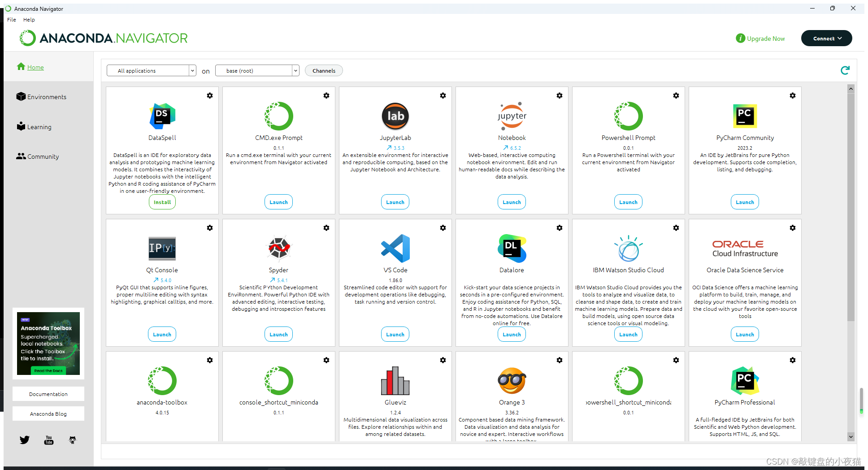Install DataSpell
The height and width of the screenshot is (470, 868).
click(162, 202)
